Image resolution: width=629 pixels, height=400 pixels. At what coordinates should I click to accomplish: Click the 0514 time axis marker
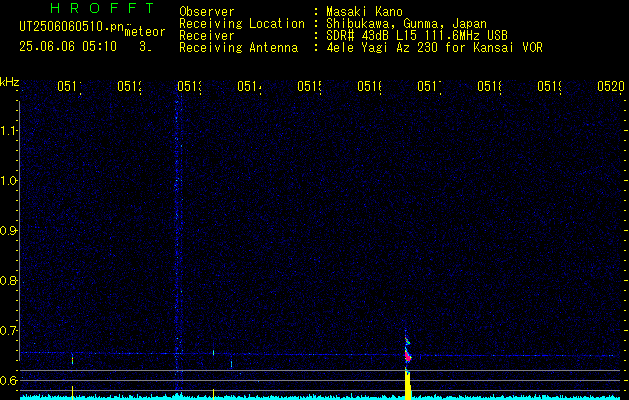click(x=249, y=87)
